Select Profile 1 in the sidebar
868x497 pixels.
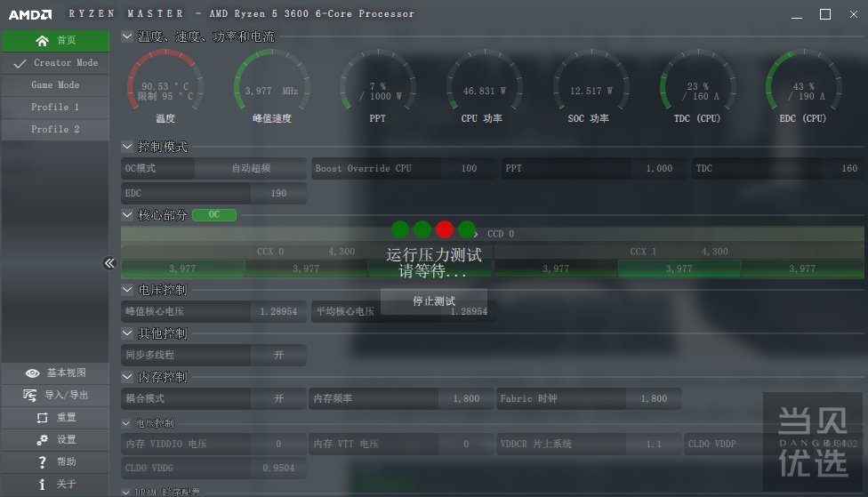[x=55, y=107]
